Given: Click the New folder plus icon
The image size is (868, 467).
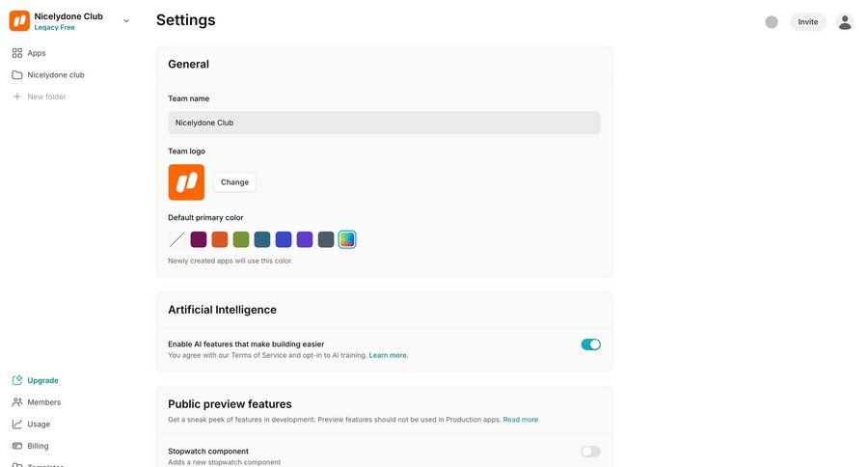Looking at the screenshot, I should click(x=17, y=96).
